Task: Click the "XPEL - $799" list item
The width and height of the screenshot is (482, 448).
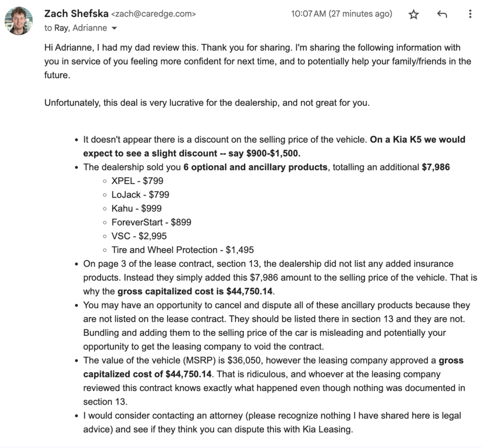Action: [x=137, y=181]
